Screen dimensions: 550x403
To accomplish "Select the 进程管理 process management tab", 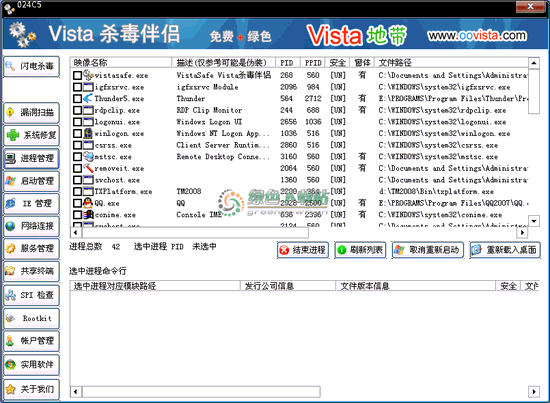I will click(x=31, y=158).
